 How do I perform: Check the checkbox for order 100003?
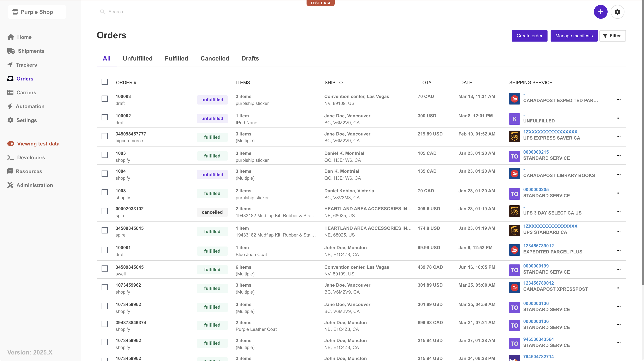click(104, 99)
